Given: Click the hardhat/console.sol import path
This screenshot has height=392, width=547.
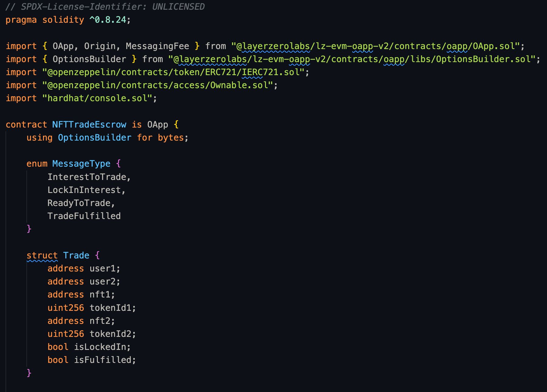Looking at the screenshot, I should 97,98.
